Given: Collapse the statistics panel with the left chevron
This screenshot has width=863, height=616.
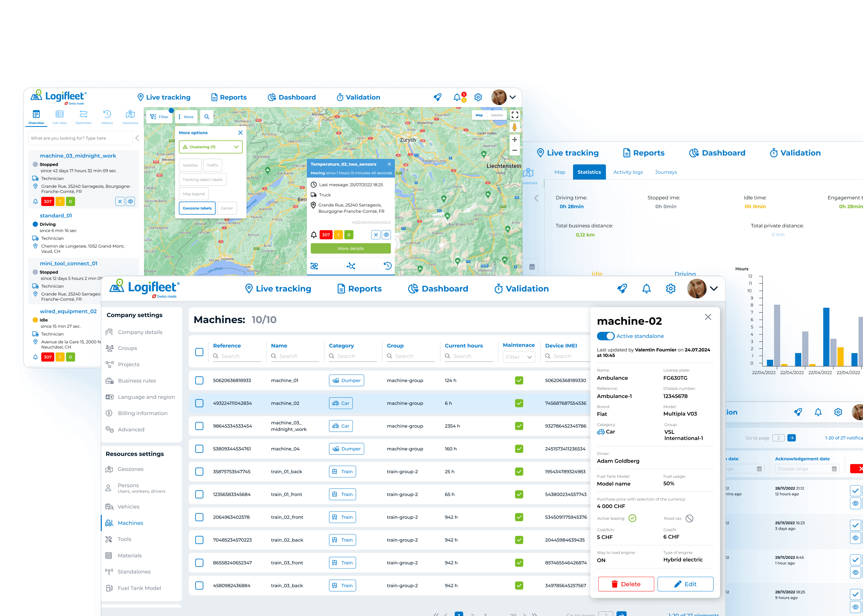Looking at the screenshot, I should coord(536,198).
